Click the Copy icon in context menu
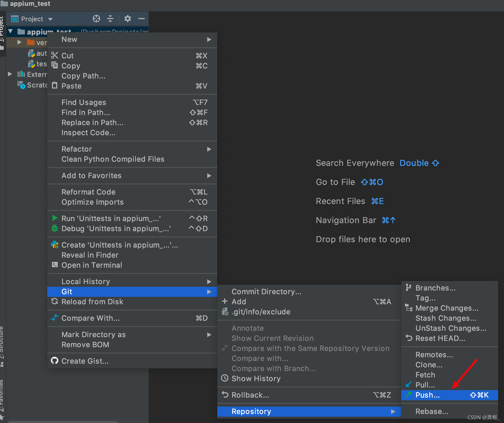The width and height of the screenshot is (504, 423). (55, 65)
